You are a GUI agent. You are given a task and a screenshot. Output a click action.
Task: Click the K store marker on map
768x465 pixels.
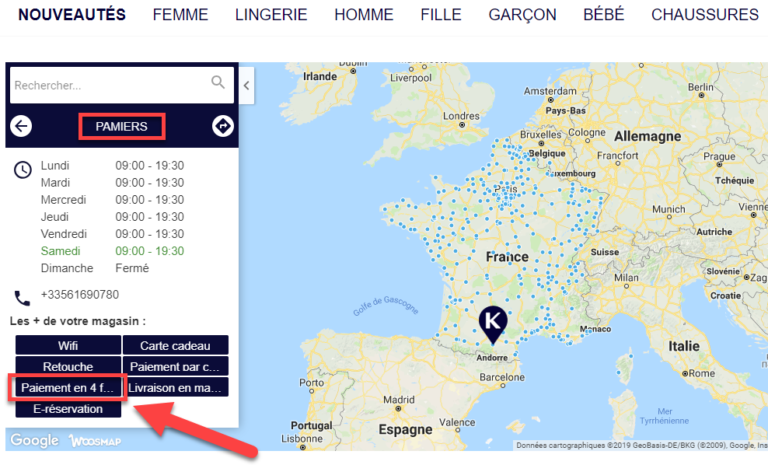(x=493, y=325)
